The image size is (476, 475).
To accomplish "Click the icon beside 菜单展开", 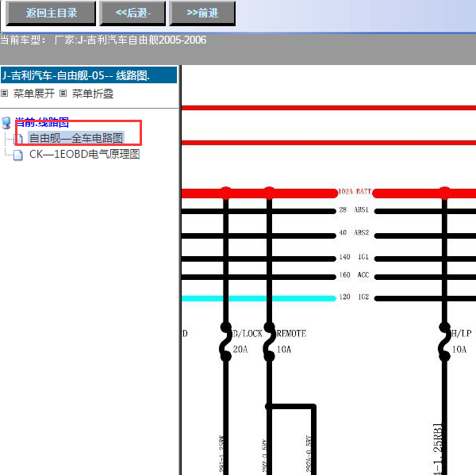I will pyautogui.click(x=4, y=94).
